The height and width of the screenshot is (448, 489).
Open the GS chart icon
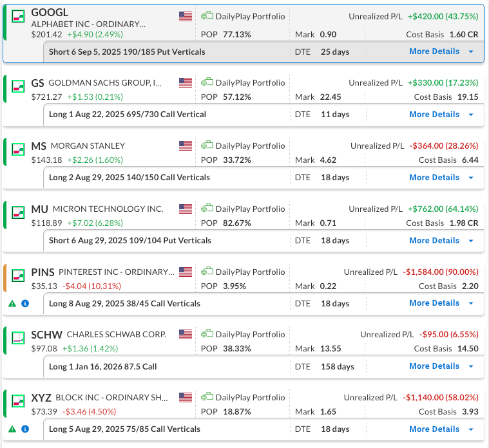coord(18,86)
